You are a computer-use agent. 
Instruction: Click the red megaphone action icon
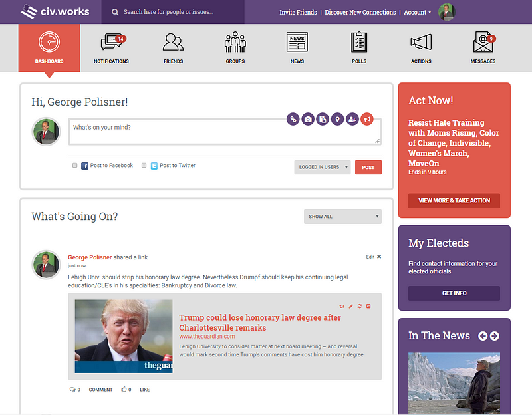pos(366,119)
